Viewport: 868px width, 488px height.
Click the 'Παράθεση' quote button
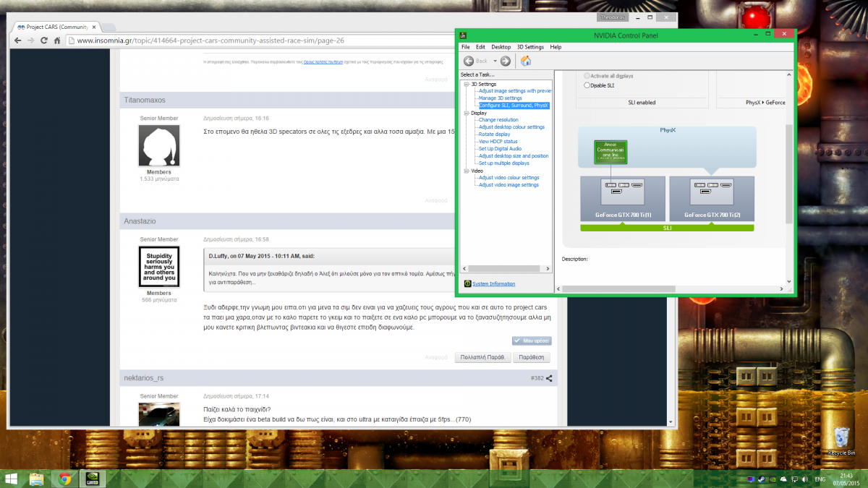pyautogui.click(x=533, y=357)
